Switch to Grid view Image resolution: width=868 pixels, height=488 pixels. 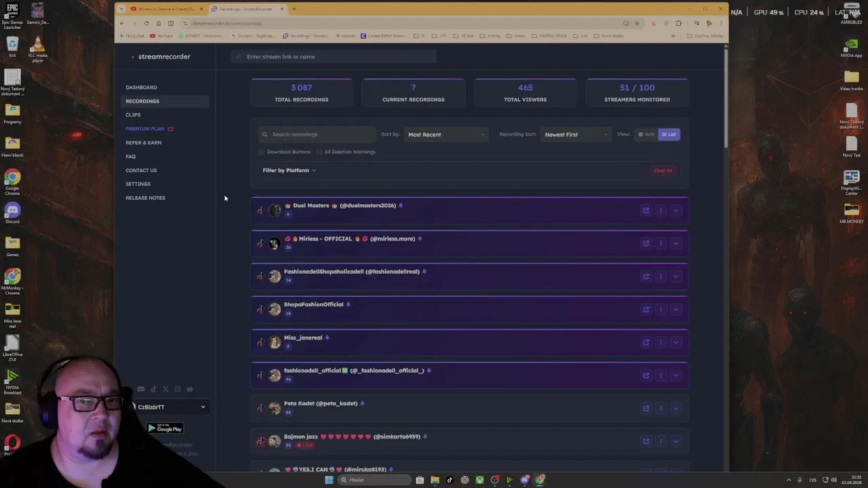[x=647, y=134]
